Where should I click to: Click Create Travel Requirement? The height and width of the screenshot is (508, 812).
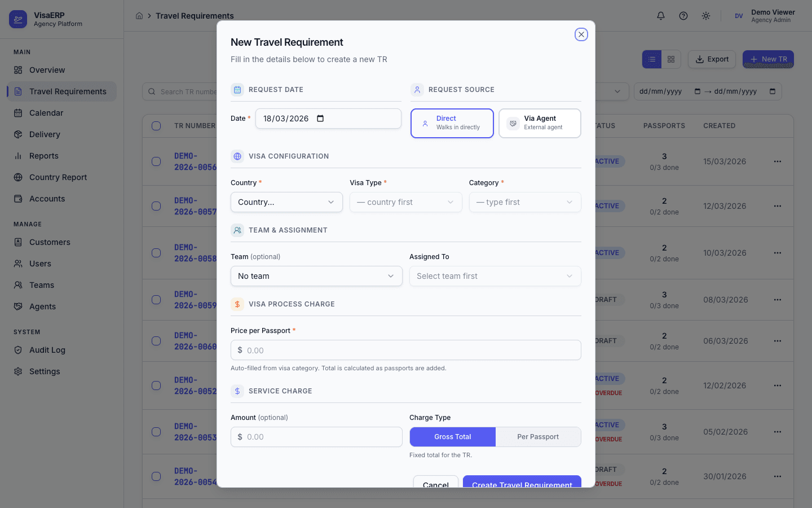[522, 484]
